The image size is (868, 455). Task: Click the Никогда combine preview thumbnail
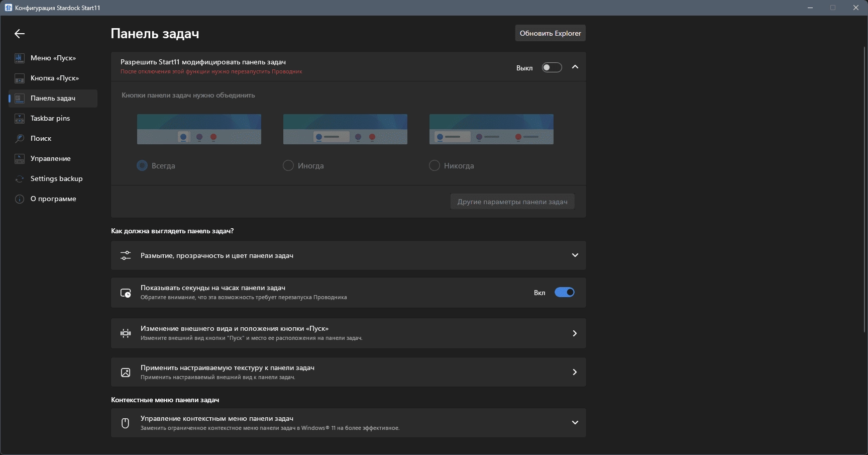(x=491, y=129)
